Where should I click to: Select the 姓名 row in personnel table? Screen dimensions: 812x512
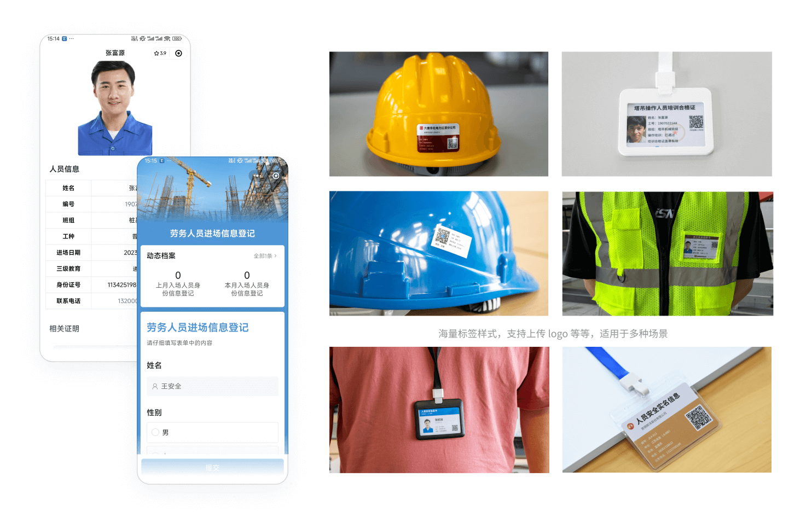coord(92,188)
